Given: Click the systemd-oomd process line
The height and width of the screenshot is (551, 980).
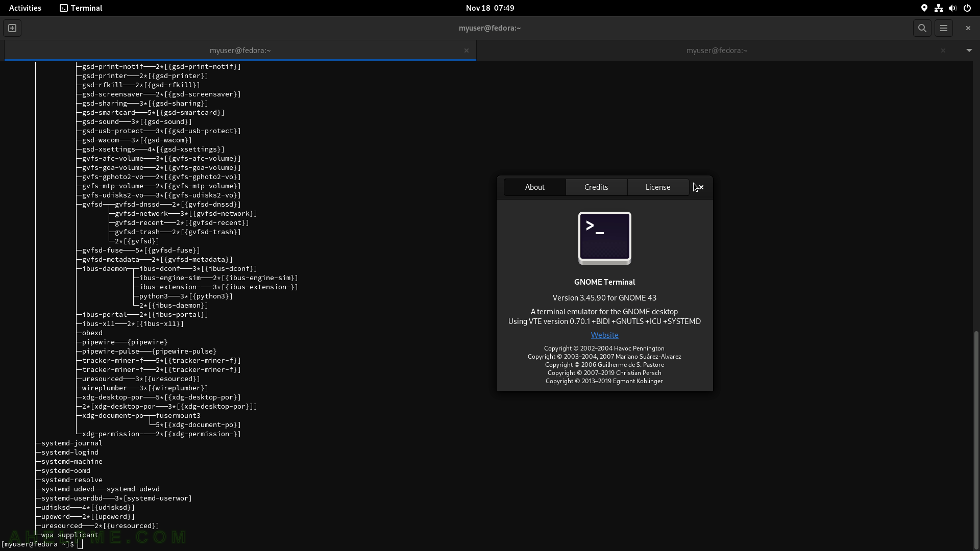Looking at the screenshot, I should click(x=65, y=471).
